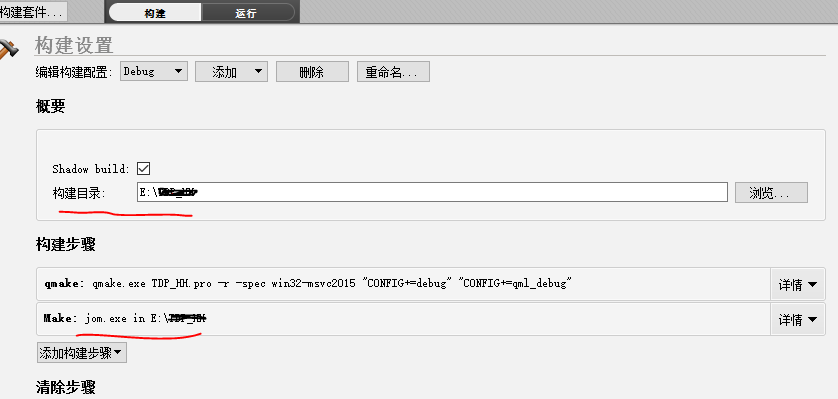Switch to the 构建 tab

click(155, 13)
